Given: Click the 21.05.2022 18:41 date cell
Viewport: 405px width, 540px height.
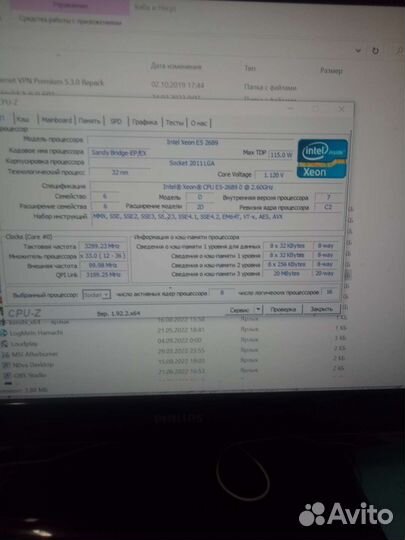Looking at the screenshot, I should point(181,330).
